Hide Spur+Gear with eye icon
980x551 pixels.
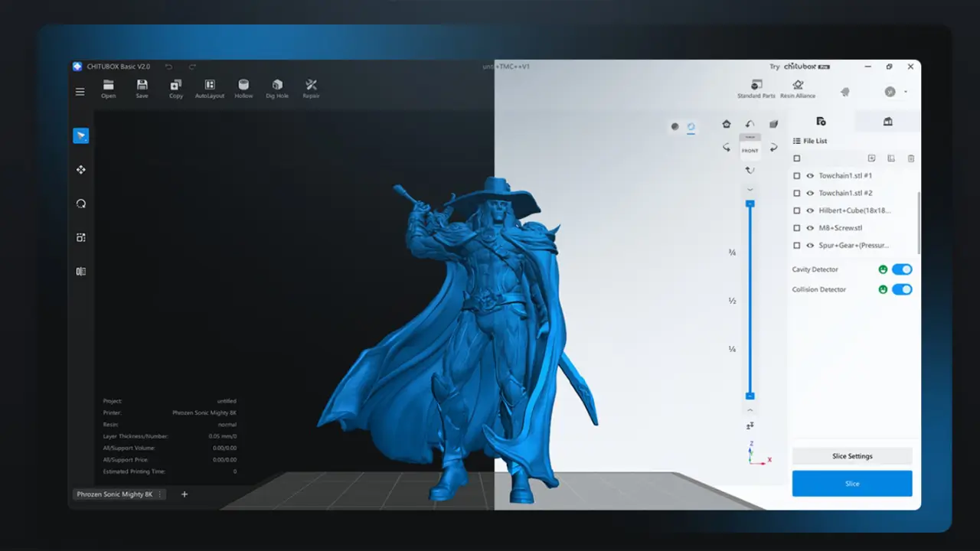tap(810, 246)
